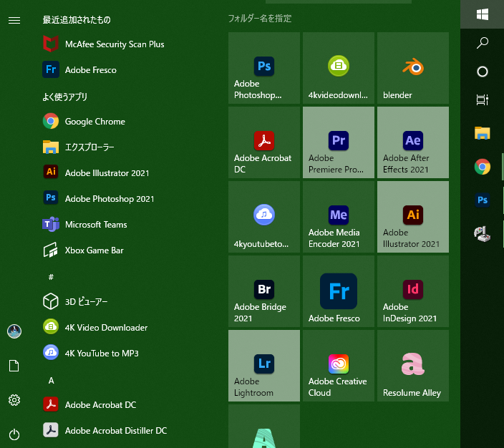This screenshot has height=448, width=504.
Task: Open Settings gear in Start sidebar
Action: coord(14,400)
